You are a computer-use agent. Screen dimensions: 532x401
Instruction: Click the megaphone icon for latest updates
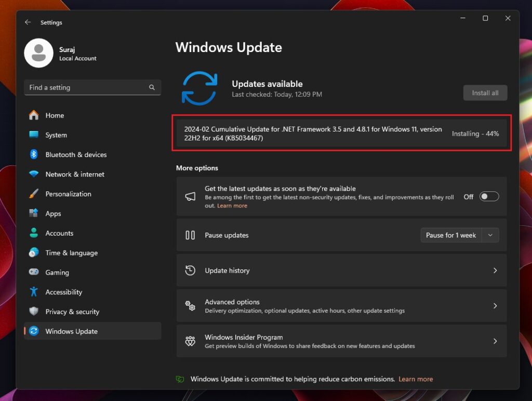(190, 196)
